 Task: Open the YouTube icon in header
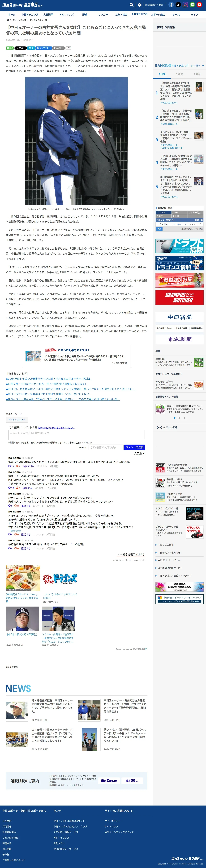coord(200,5)
